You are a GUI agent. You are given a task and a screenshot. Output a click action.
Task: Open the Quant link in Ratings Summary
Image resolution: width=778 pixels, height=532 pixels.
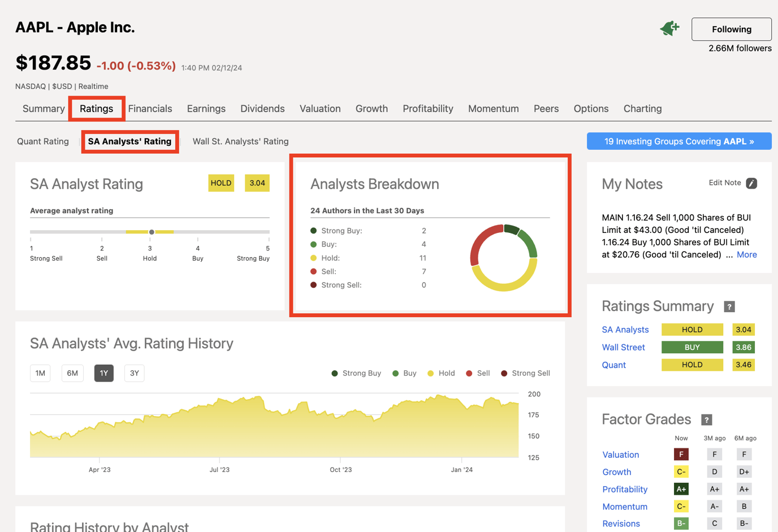point(613,365)
